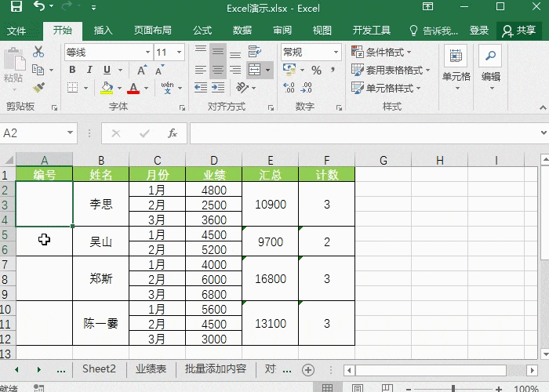Expand the formula bar
This screenshot has height=392, width=549.
coord(544,133)
